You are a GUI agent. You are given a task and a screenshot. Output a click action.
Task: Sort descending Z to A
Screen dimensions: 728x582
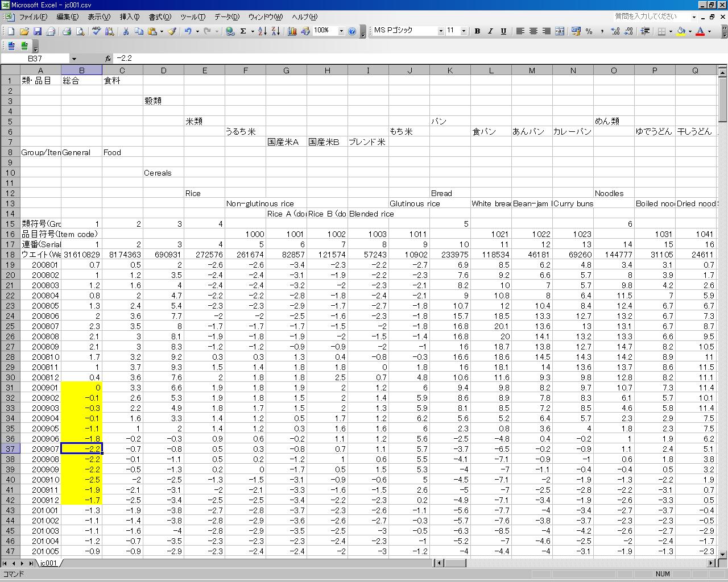click(x=275, y=31)
